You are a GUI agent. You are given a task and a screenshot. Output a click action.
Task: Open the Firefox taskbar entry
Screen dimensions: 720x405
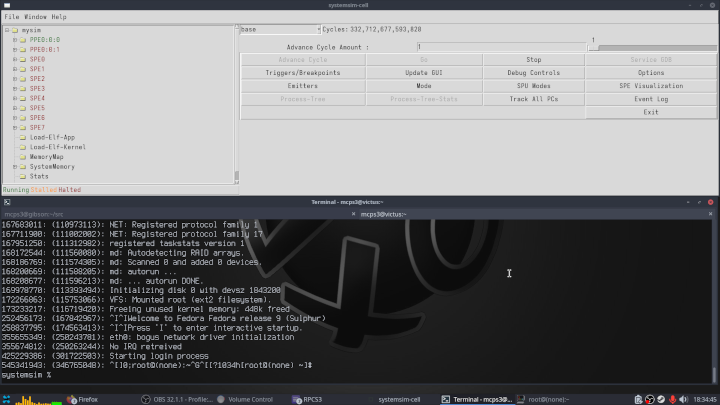tap(83, 399)
